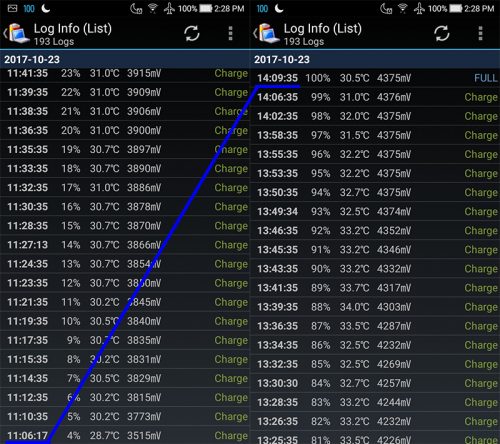This screenshot has height=444, width=500.
Task: Tap the moon icon in right status bar
Action: (x=279, y=8)
